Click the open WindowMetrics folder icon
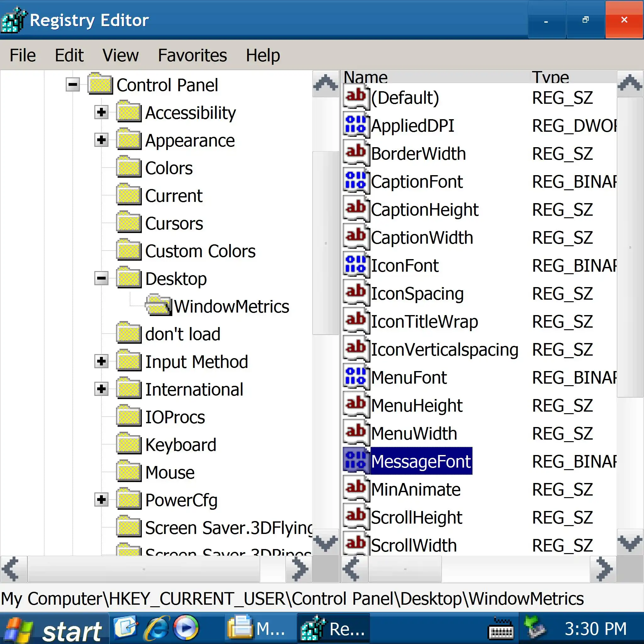Image resolution: width=644 pixels, height=644 pixels. 158,305
